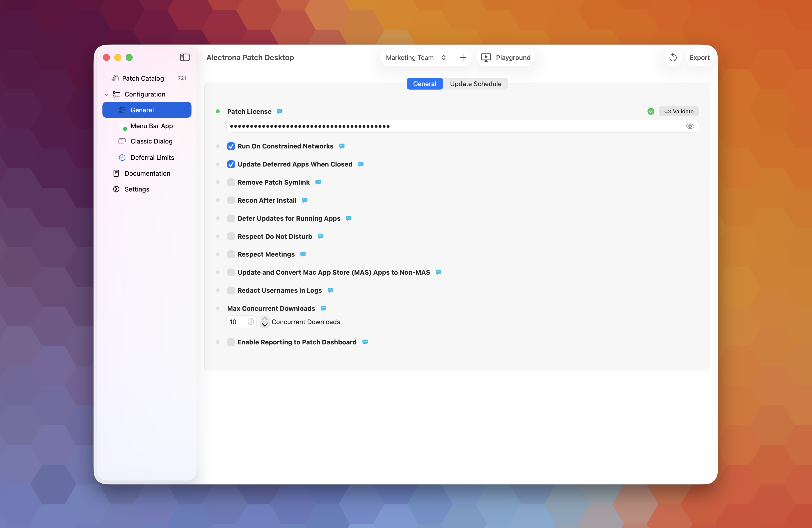The width and height of the screenshot is (812, 528).
Task: Increase concurrent downloads with up arrow
Action: [264, 319]
